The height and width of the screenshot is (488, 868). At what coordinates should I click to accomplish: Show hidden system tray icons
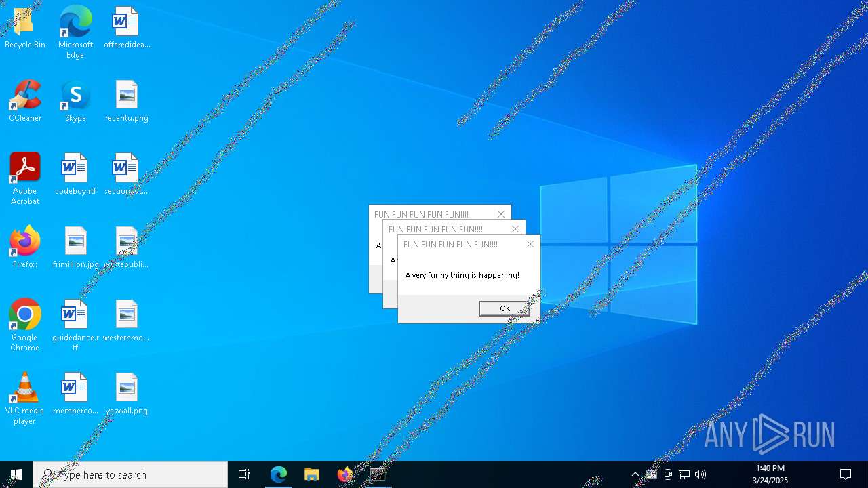(x=635, y=474)
